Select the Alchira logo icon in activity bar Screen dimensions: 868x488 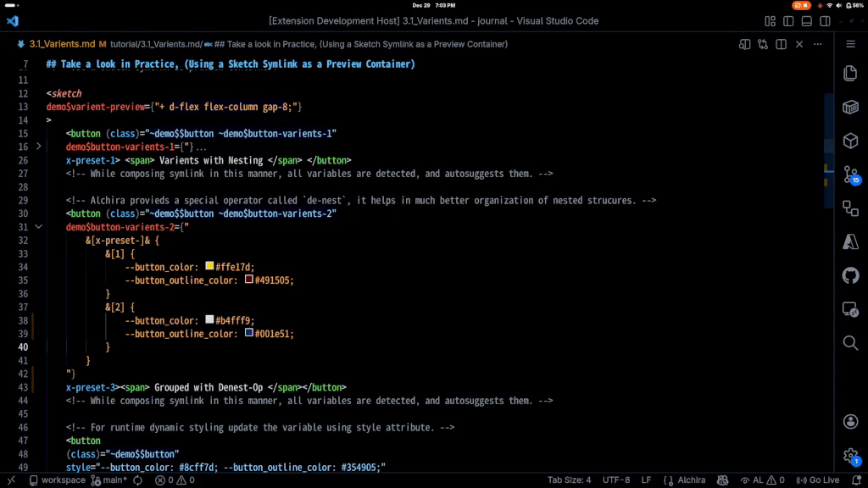[851, 241]
